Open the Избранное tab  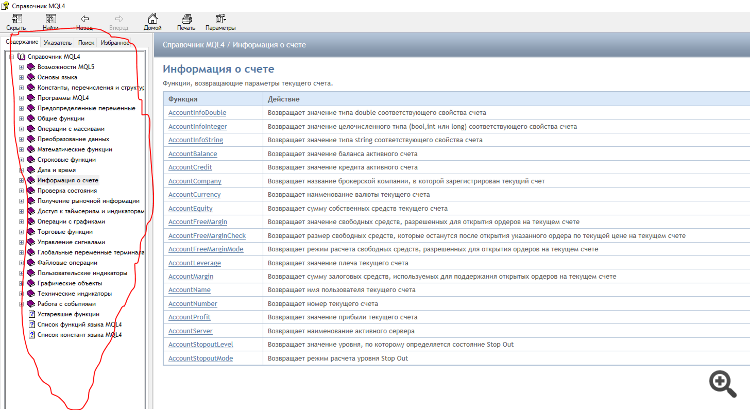(115, 43)
